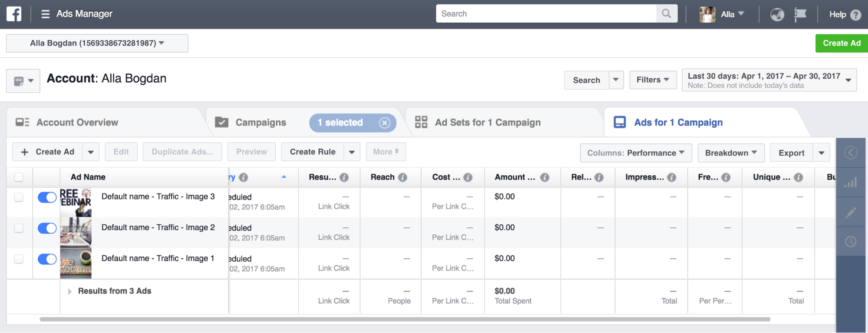The width and height of the screenshot is (868, 333).
Task: Collapse the side panel arrow icon
Action: tap(851, 153)
